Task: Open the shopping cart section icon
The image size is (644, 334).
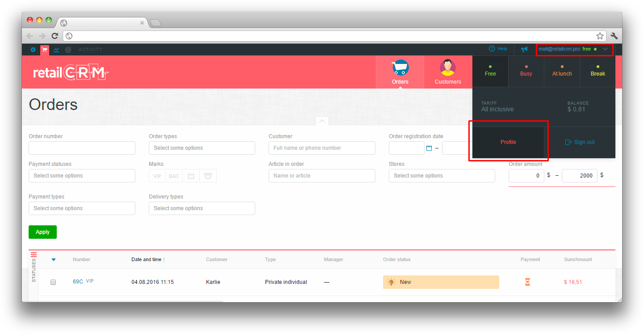Action: 45,50
